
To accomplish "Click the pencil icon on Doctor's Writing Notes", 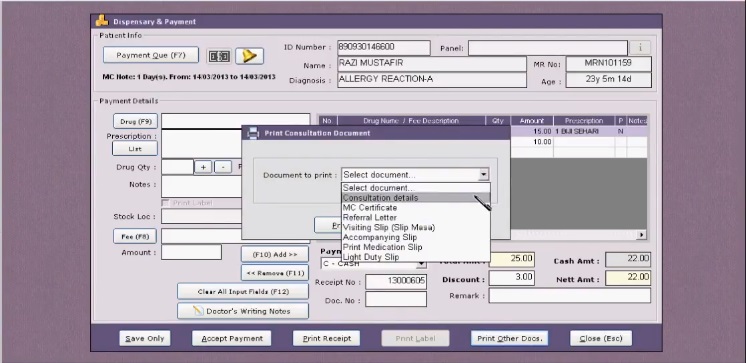I will pyautogui.click(x=198, y=311).
